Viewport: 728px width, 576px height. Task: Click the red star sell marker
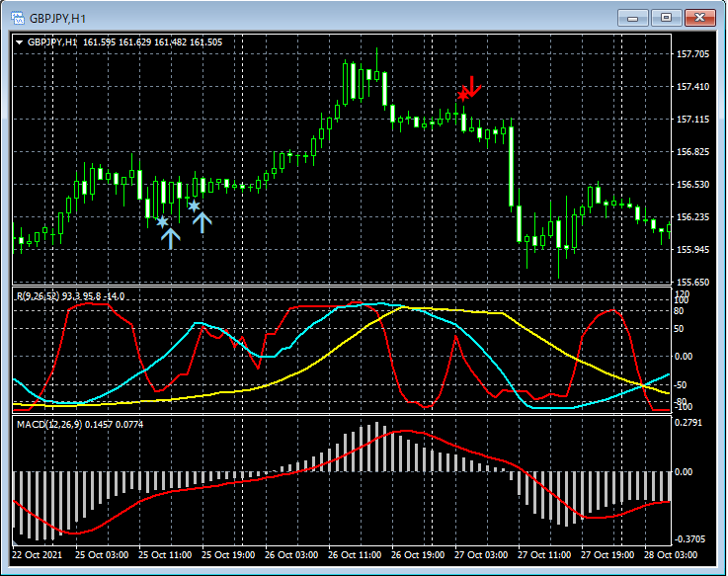point(462,95)
